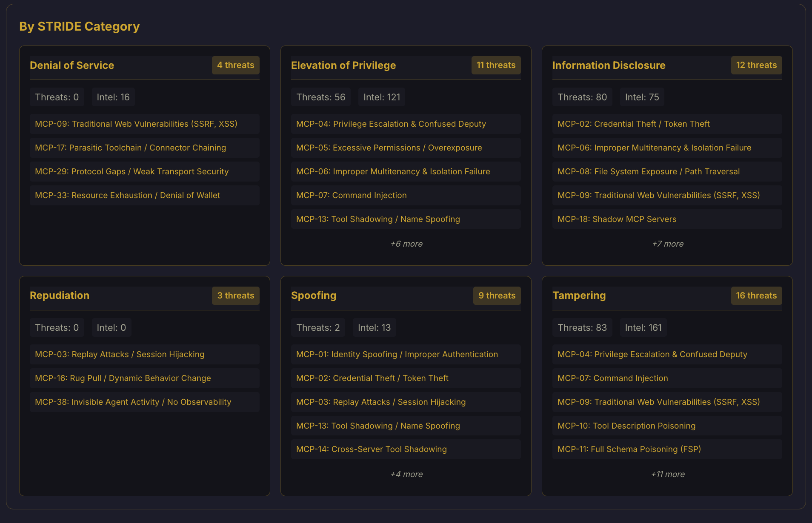This screenshot has height=523, width=812.
Task: Open MCP-11: Full Schema Poisoning (FSP)
Action: coord(667,449)
